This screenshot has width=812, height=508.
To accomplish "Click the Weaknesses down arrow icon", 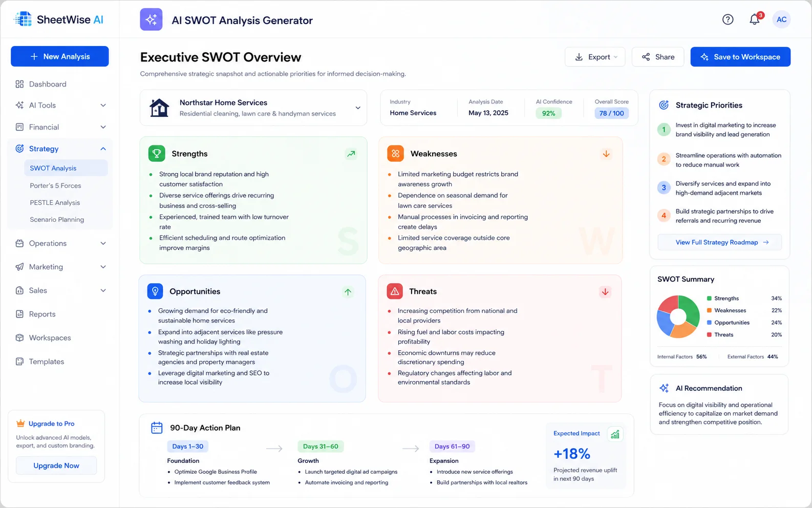I will point(606,154).
